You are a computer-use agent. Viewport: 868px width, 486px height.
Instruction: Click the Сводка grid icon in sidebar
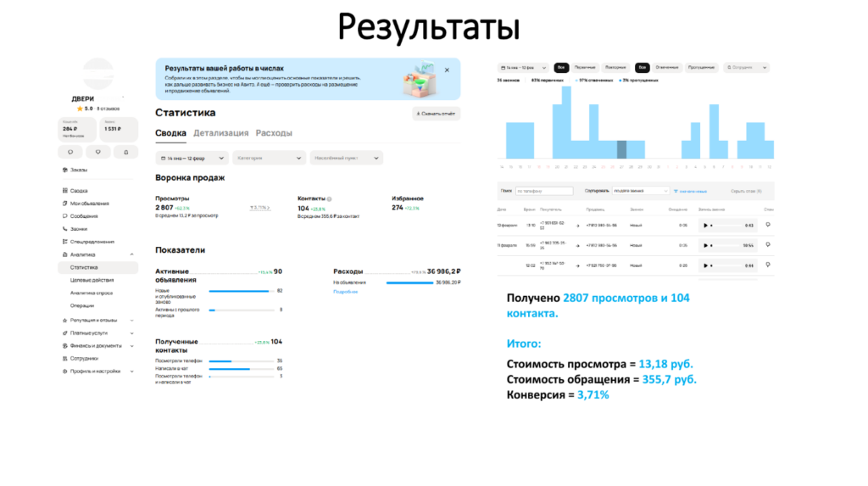(64, 191)
